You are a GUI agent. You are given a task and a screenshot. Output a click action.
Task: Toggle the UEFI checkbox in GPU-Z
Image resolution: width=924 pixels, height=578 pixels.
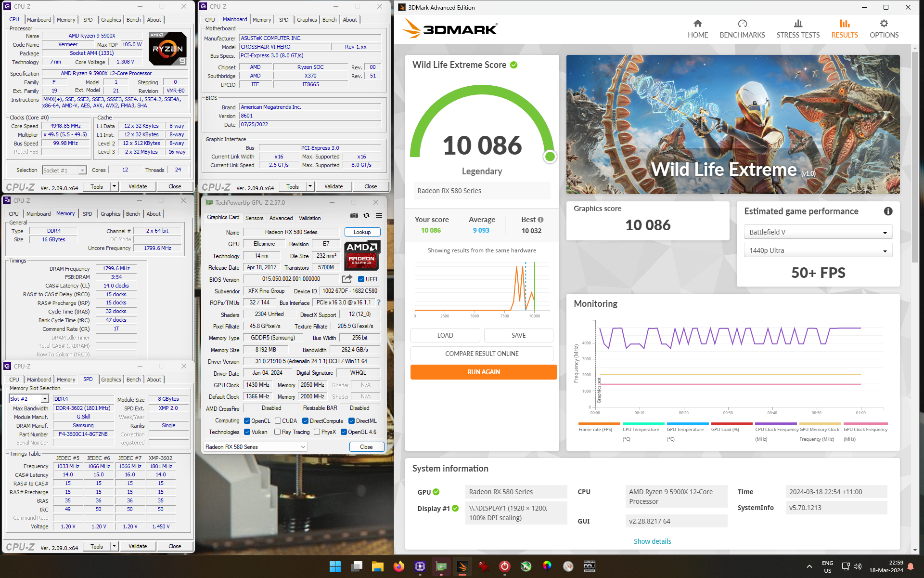tap(361, 279)
